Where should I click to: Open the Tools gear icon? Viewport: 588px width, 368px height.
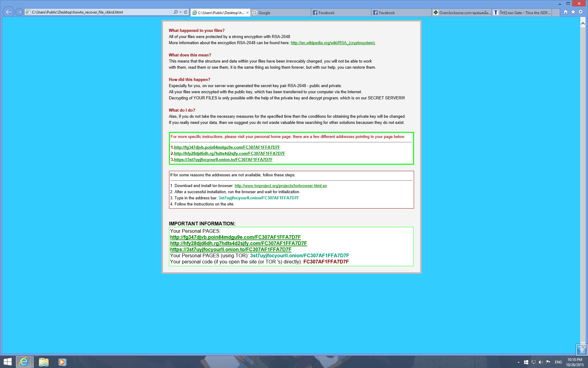[581, 12]
